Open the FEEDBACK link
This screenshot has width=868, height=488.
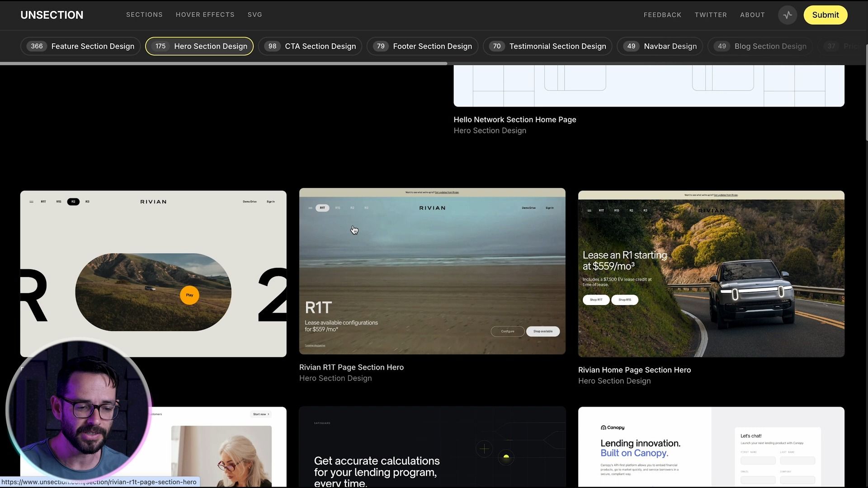coord(662,15)
